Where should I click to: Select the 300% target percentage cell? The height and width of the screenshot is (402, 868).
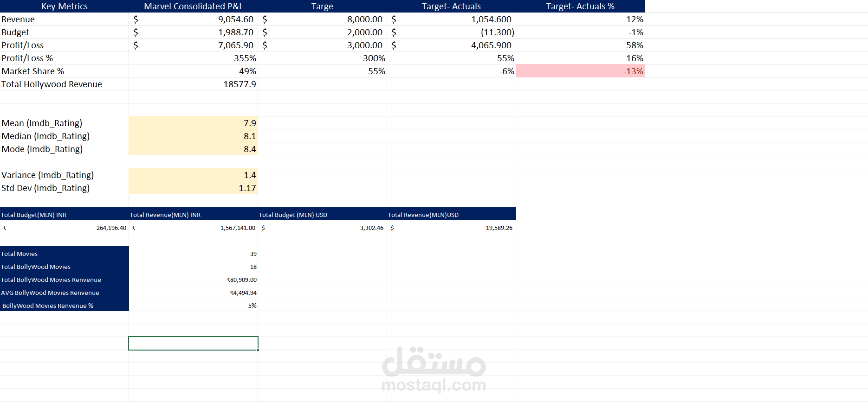pyautogui.click(x=322, y=58)
